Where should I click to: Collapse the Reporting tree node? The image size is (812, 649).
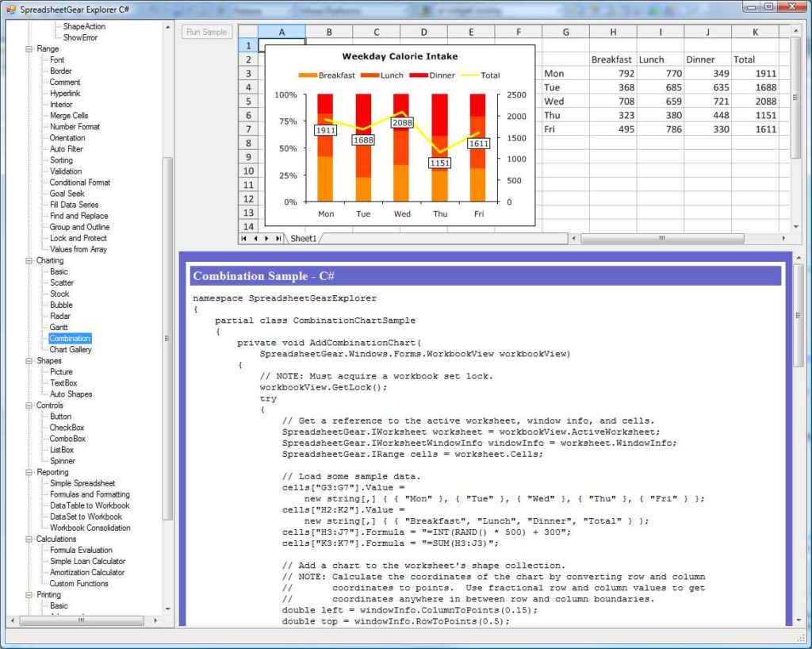[29, 472]
